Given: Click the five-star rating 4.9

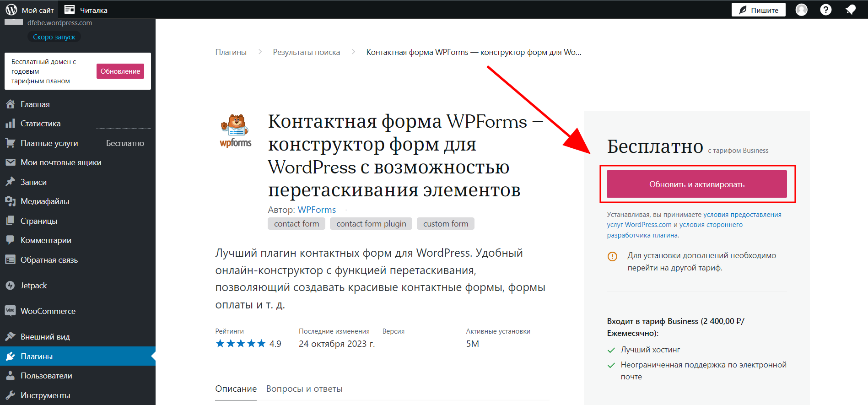Looking at the screenshot, I should point(248,344).
